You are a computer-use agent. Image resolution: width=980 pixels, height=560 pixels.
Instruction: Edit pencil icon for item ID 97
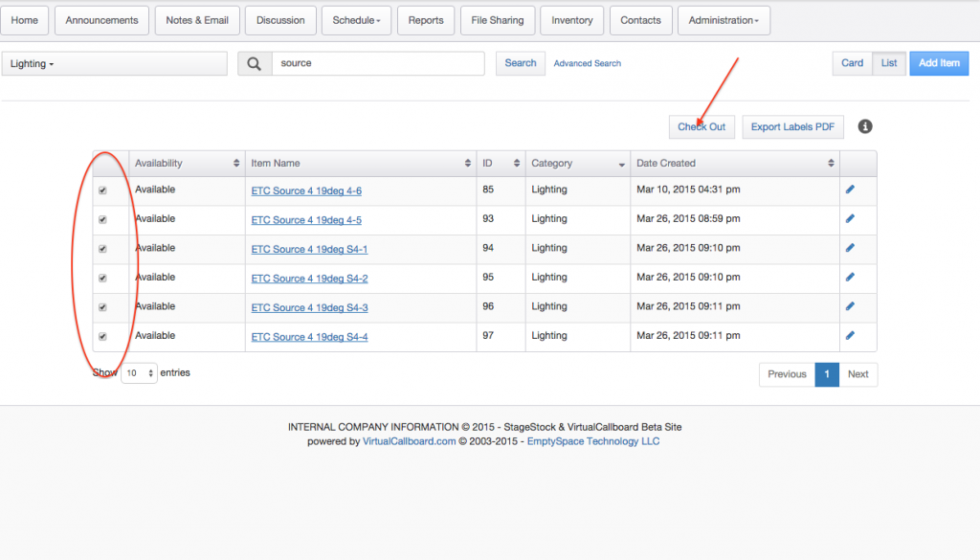850,336
